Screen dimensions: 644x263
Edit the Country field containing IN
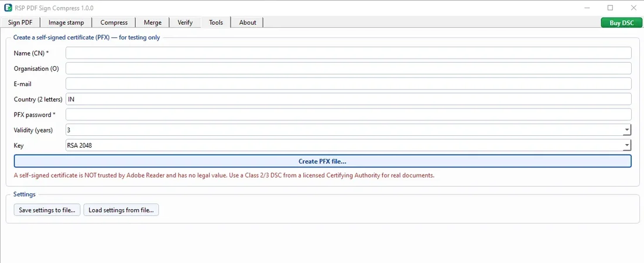pyautogui.click(x=348, y=99)
